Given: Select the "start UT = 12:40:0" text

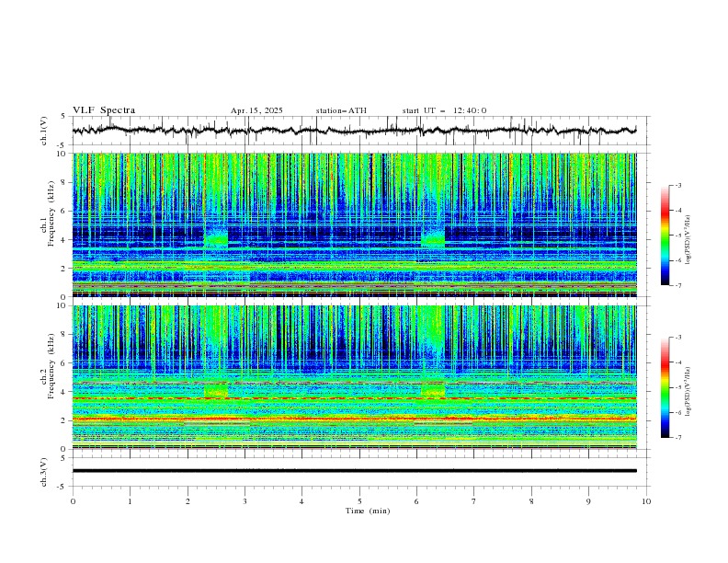Looking at the screenshot, I should click(x=444, y=110).
